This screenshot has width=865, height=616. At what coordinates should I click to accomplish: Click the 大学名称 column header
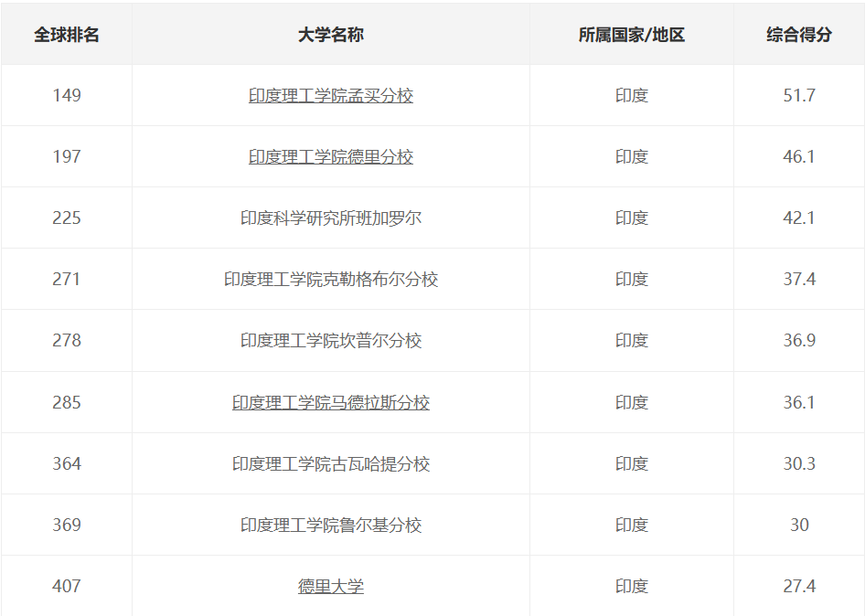pos(330,35)
